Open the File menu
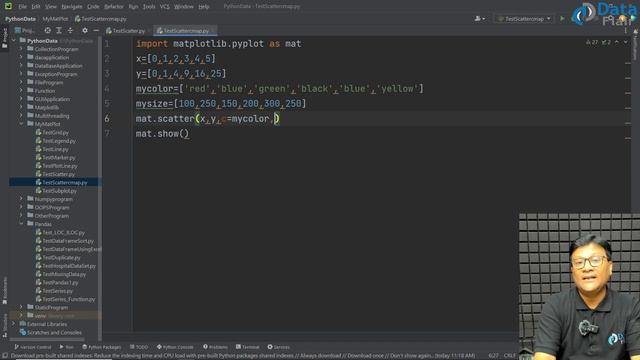640x360 pixels. point(22,7)
